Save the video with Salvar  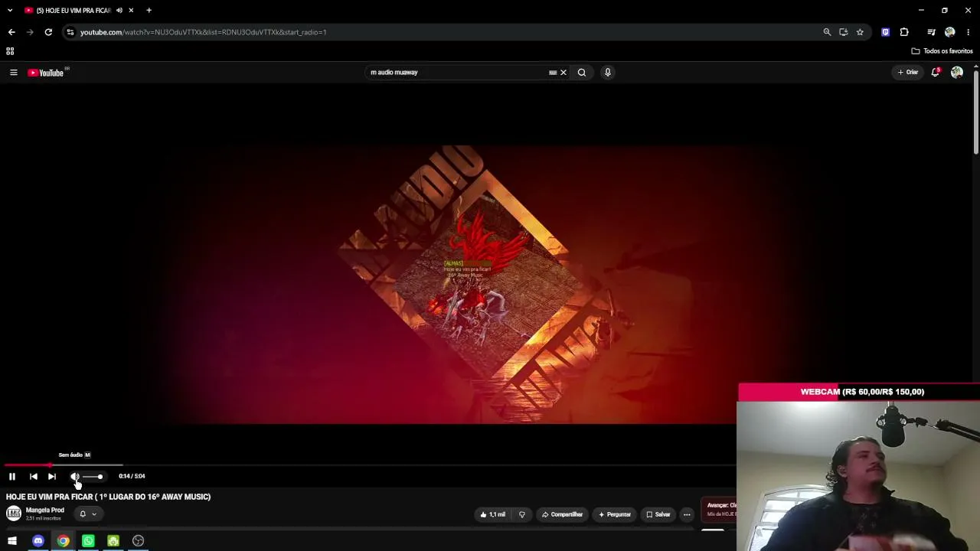(x=658, y=514)
